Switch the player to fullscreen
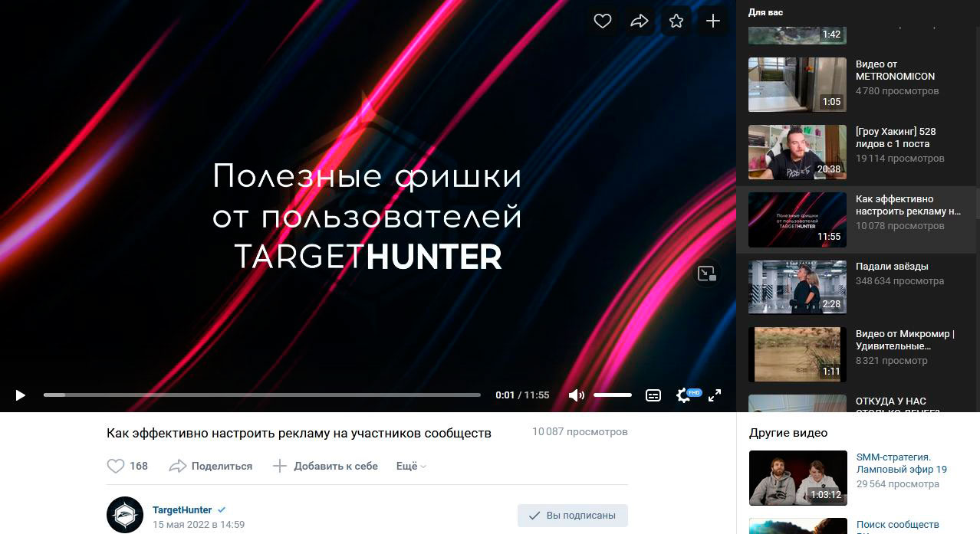Screen dimensions: 980x534 coord(715,395)
